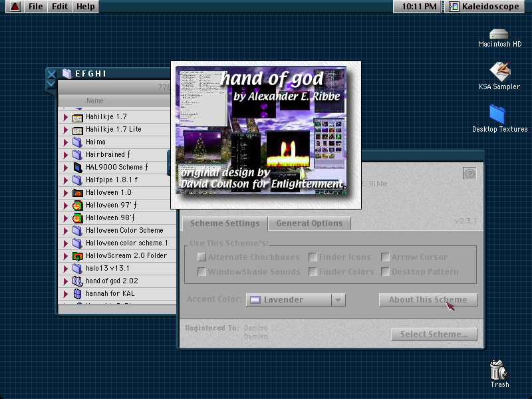The width and height of the screenshot is (532, 399).
Task: Select the Halloween Color Scheme row text
Action: point(124,230)
